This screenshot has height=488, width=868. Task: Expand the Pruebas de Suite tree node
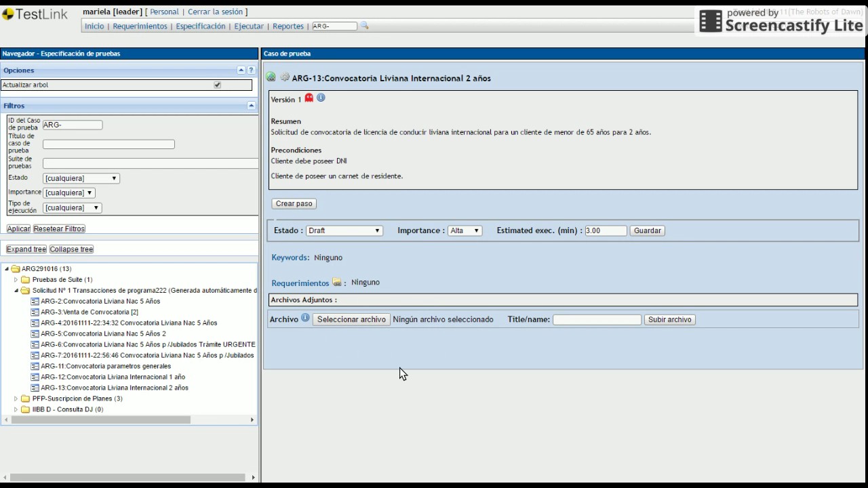16,279
